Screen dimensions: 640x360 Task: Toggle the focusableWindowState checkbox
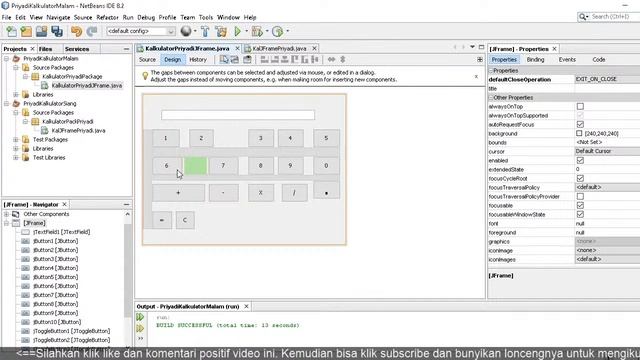coord(580,214)
